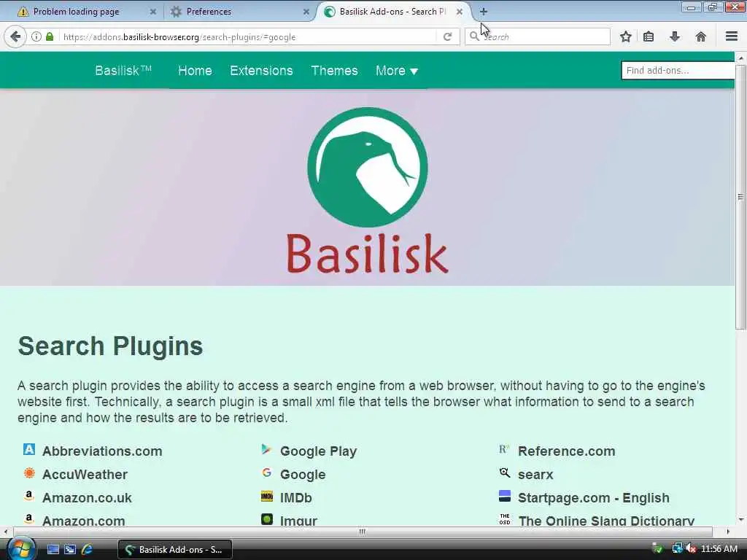Viewport: 747px width, 560px height.
Task: Close the Basilisk Add-ons tab
Action: click(x=460, y=12)
